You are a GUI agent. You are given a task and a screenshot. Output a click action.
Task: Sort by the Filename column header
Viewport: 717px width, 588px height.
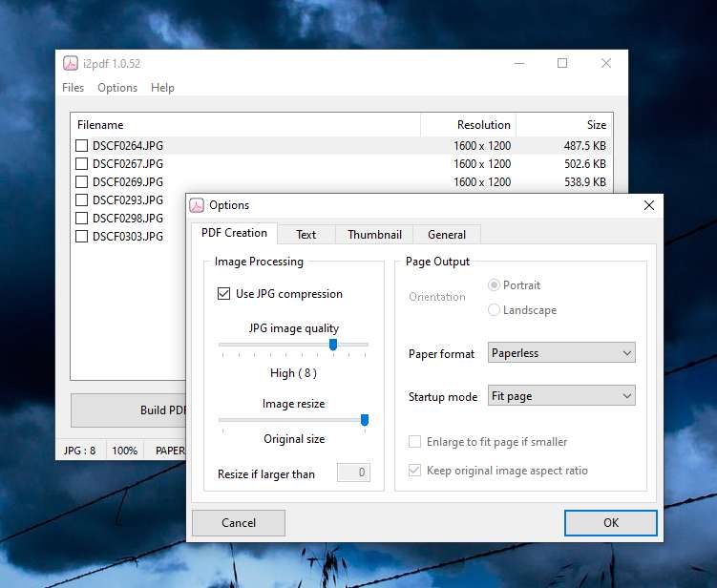[245, 125]
